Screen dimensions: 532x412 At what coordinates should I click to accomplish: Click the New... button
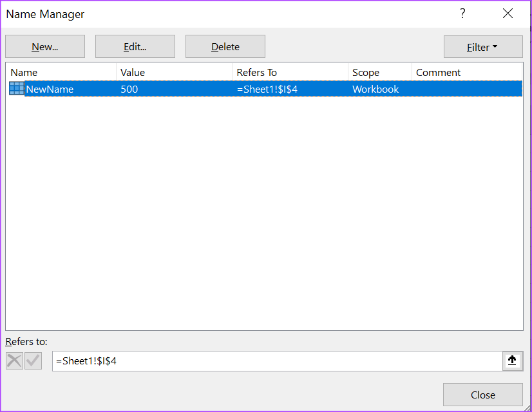point(45,46)
